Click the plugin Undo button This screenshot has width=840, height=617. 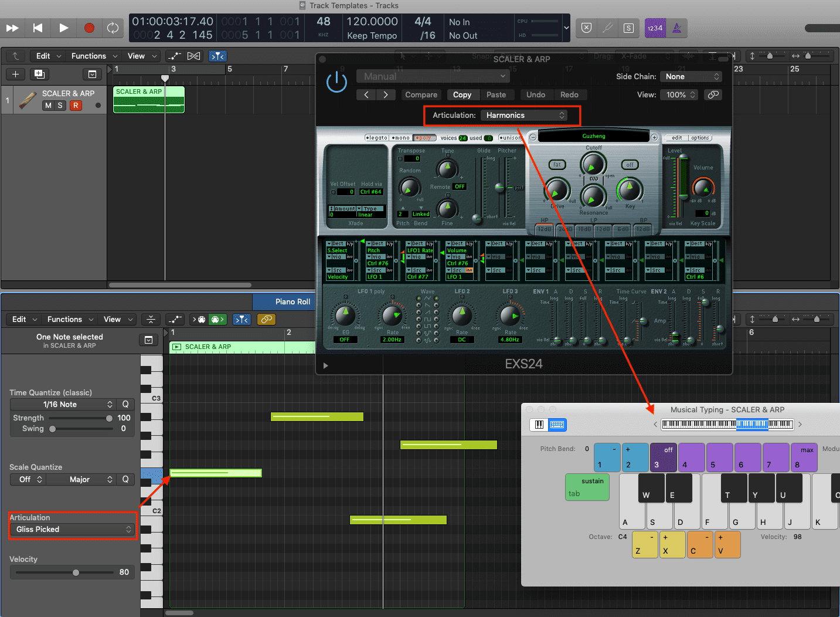pos(536,94)
